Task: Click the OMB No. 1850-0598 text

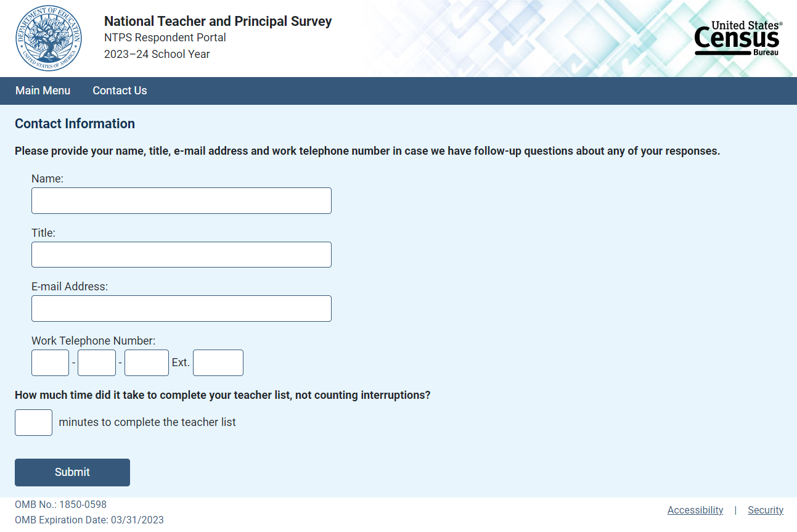Action: [x=60, y=504]
